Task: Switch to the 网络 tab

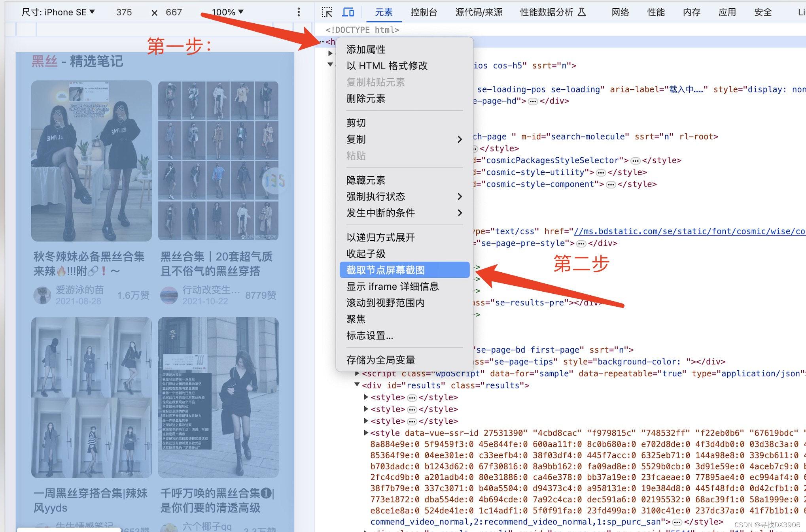Action: [x=620, y=12]
